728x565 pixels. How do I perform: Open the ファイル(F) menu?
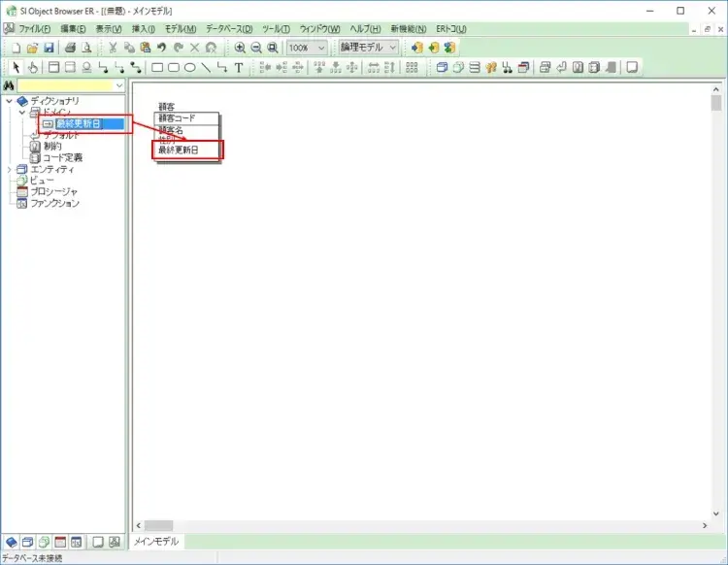35,29
